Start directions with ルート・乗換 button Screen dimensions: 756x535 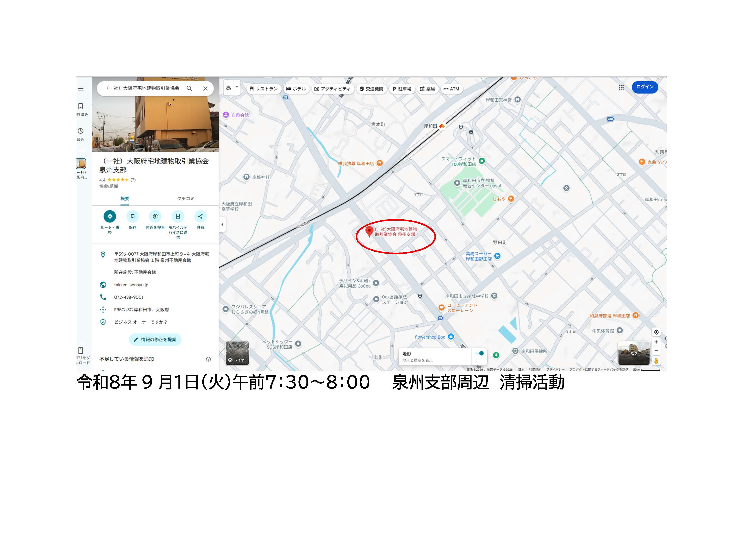tap(110, 217)
